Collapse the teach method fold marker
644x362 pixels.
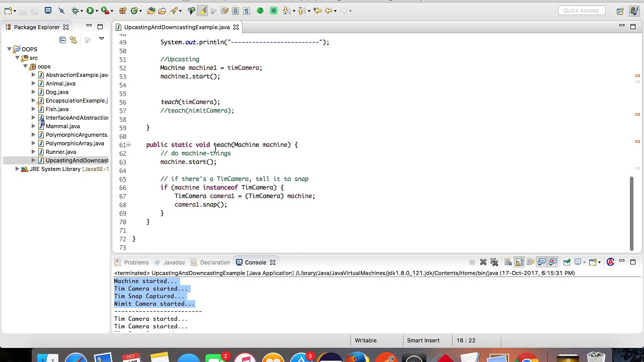click(x=129, y=145)
